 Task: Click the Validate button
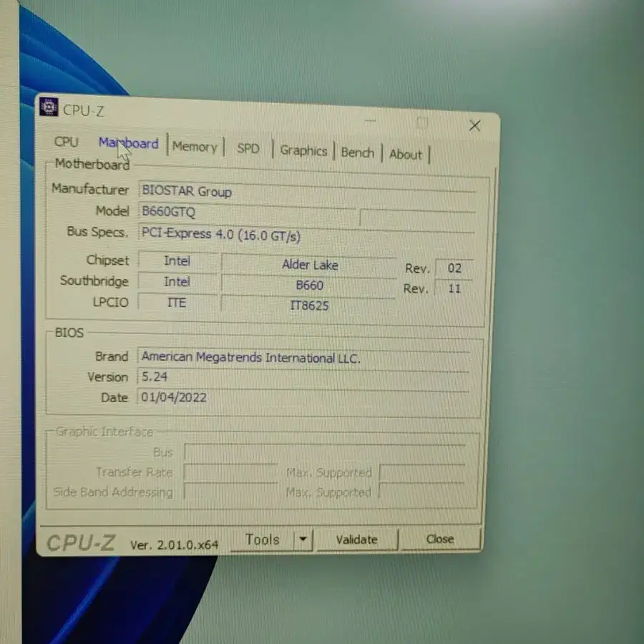click(357, 540)
